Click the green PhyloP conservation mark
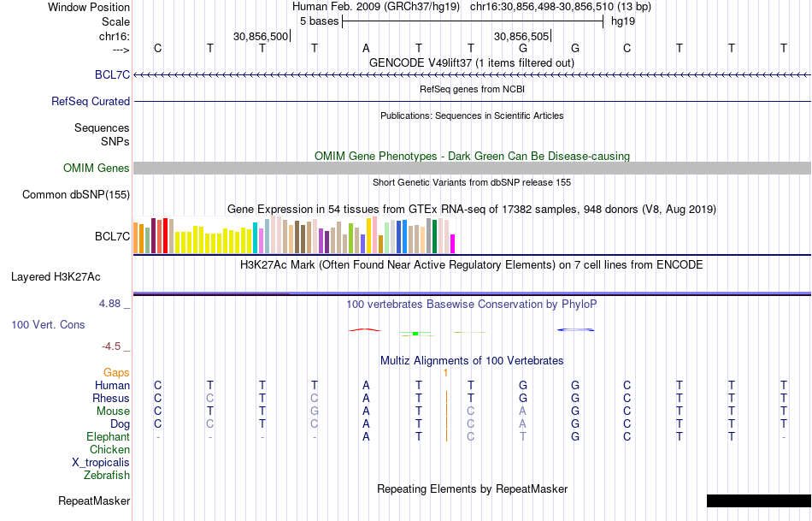This screenshot has width=812, height=521. click(x=415, y=334)
